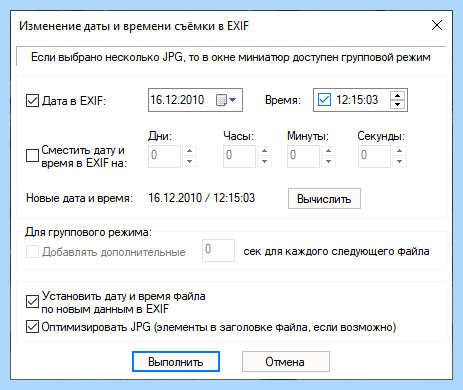Click the Секунды input field
Viewport: 463px width, 390px height.
[x=374, y=156]
